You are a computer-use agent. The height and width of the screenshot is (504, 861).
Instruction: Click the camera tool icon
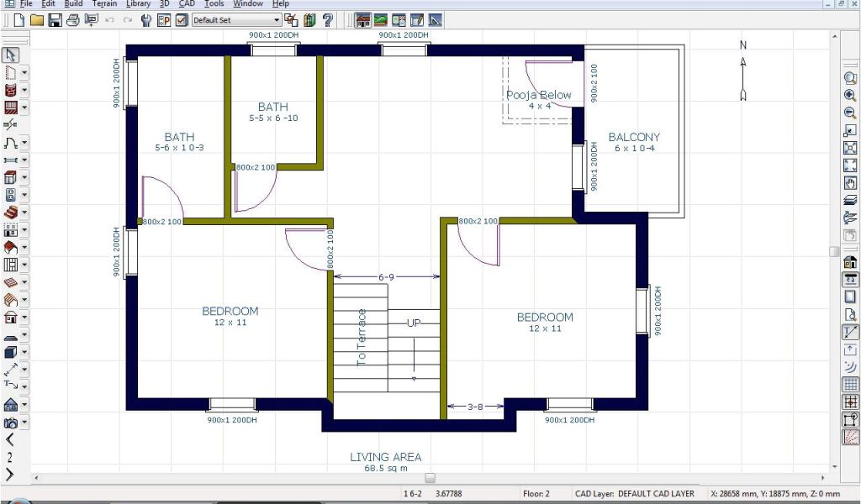[x=11, y=423]
